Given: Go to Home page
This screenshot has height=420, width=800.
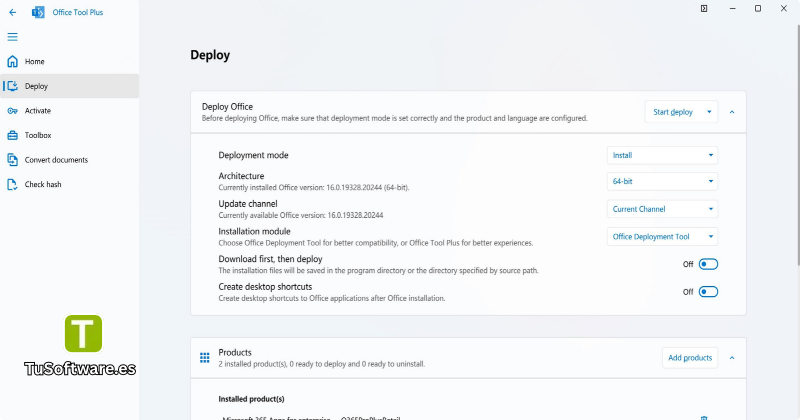Looking at the screenshot, I should 69,61.
